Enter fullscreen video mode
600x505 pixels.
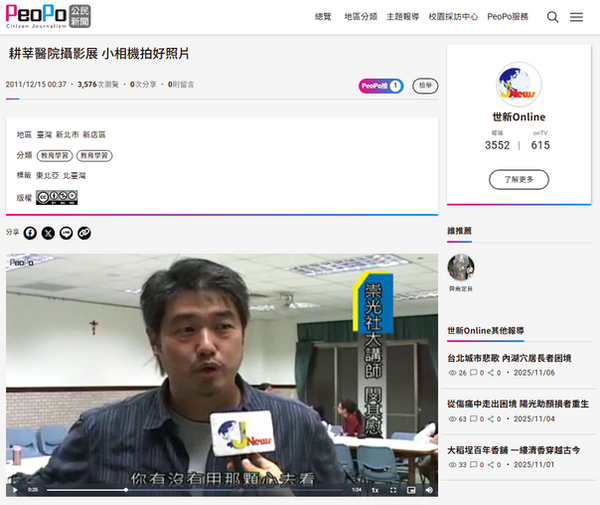(x=393, y=490)
